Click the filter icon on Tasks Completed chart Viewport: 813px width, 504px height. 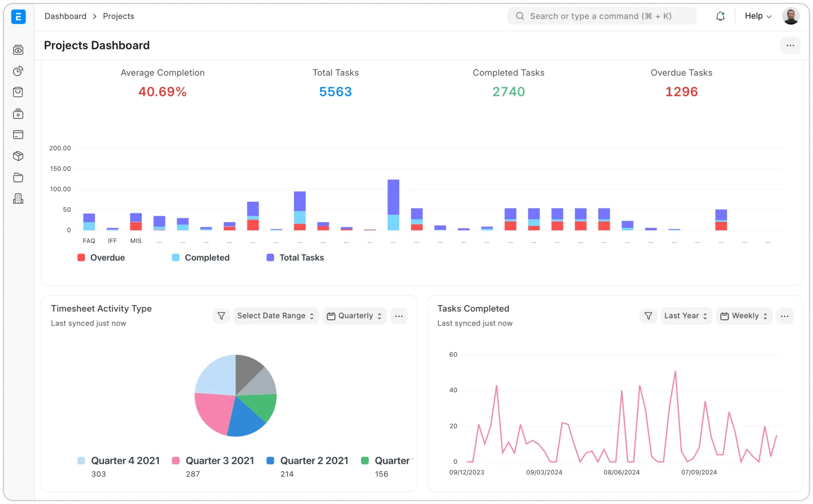pos(648,316)
